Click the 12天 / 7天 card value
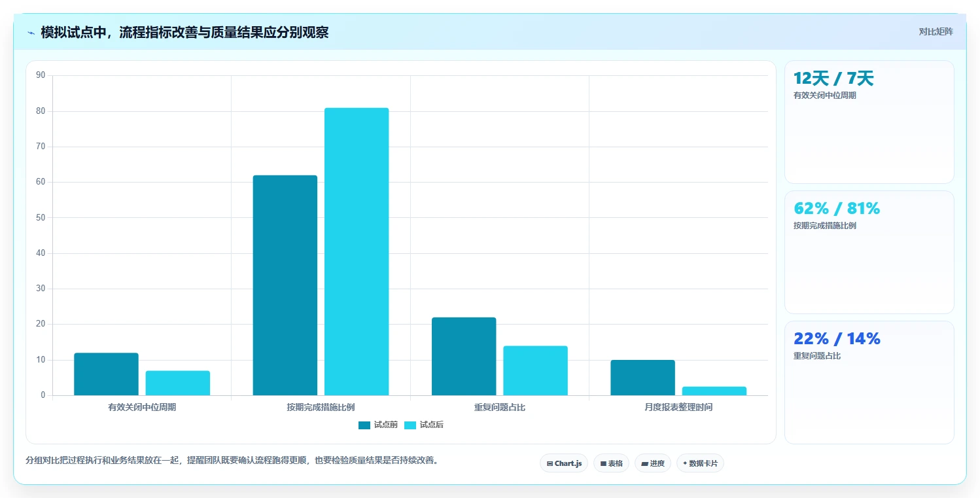The image size is (980, 498). point(833,79)
